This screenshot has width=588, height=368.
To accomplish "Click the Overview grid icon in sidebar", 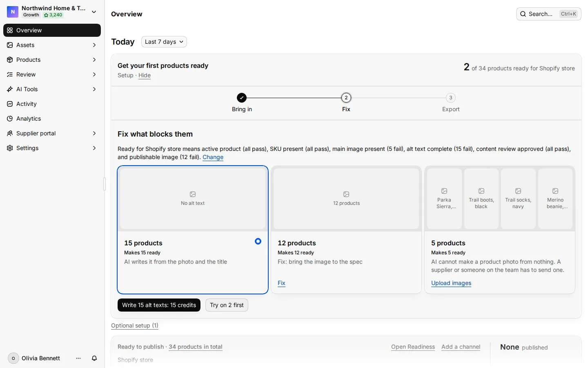I will pyautogui.click(x=10, y=30).
